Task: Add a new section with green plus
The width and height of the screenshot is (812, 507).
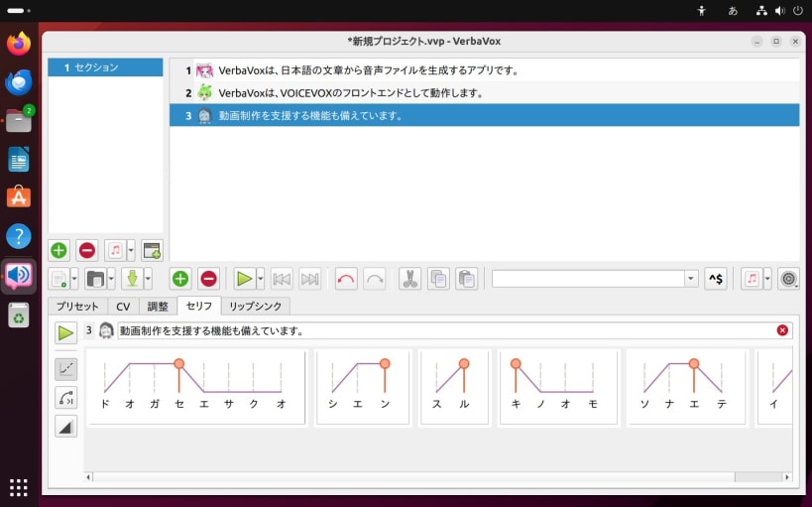Action: click(59, 250)
